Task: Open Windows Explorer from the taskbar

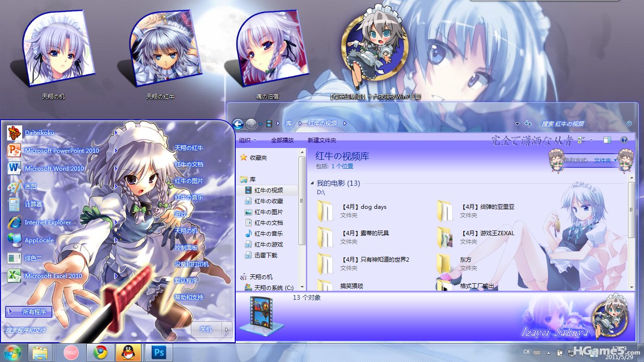Action: click(x=40, y=353)
